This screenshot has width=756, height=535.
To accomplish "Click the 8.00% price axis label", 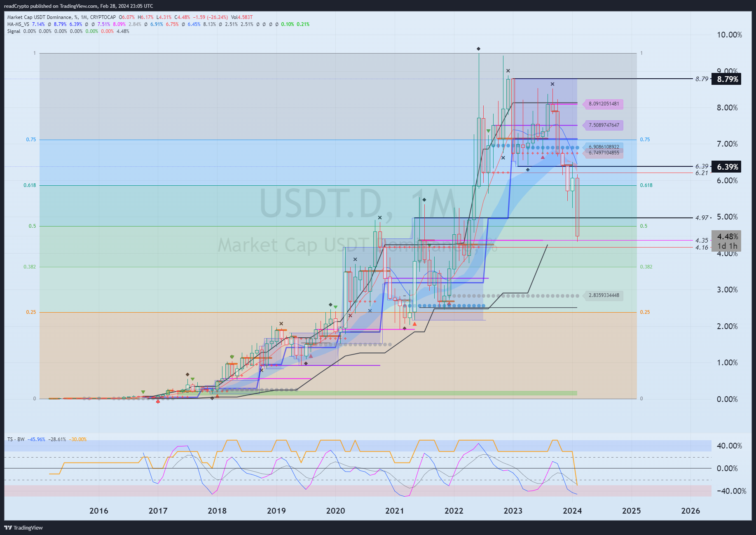I will tap(727, 107).
